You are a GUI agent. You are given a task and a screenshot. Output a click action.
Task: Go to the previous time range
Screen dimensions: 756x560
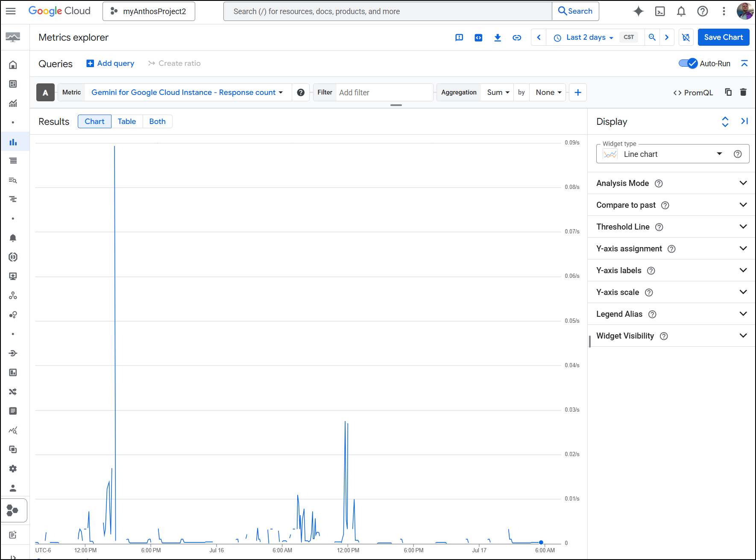click(539, 38)
